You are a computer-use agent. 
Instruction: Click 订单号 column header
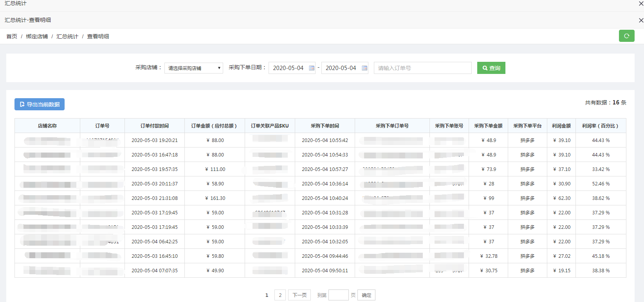pos(103,126)
